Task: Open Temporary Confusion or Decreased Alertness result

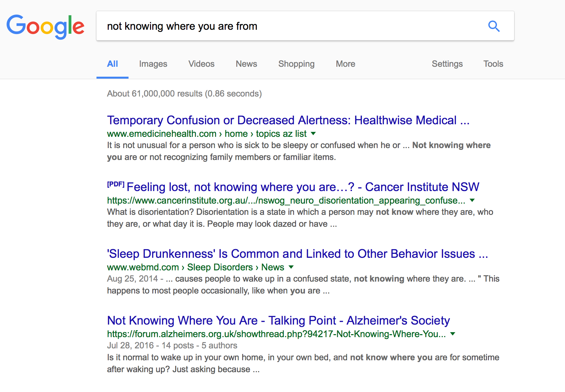Action: pyautogui.click(x=288, y=120)
